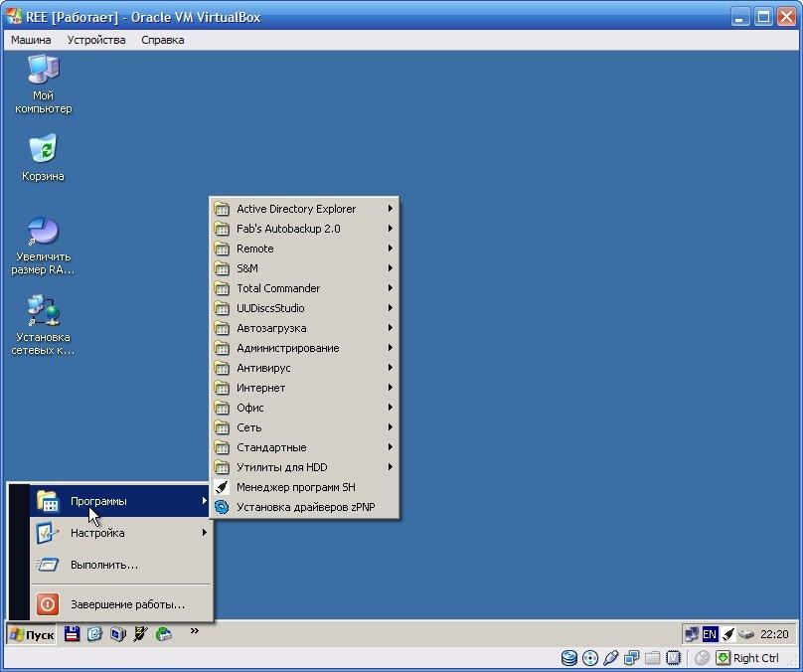Image resolution: width=803 pixels, height=672 pixels.
Task: Click the Right Ctrl host key label
Action: click(756, 658)
